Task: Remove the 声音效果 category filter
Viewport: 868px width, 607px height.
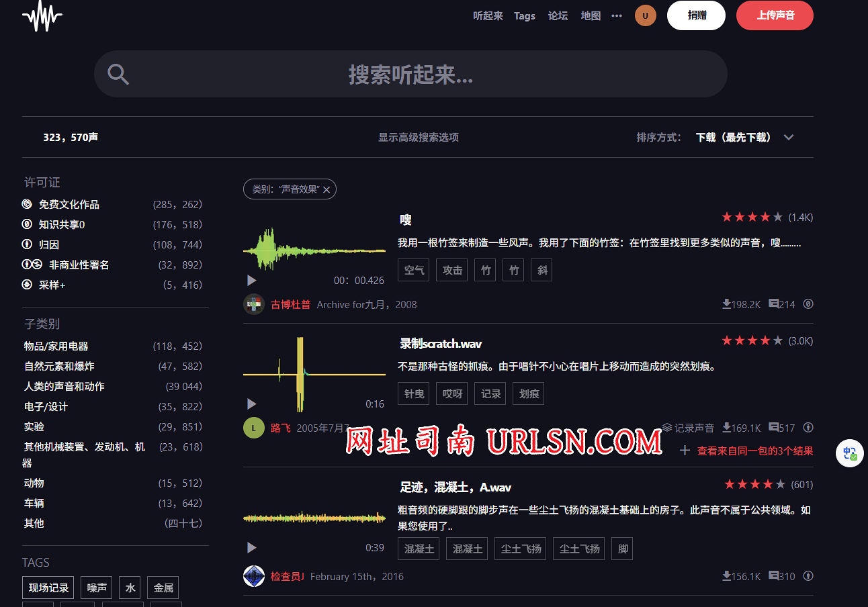Action: (x=327, y=190)
